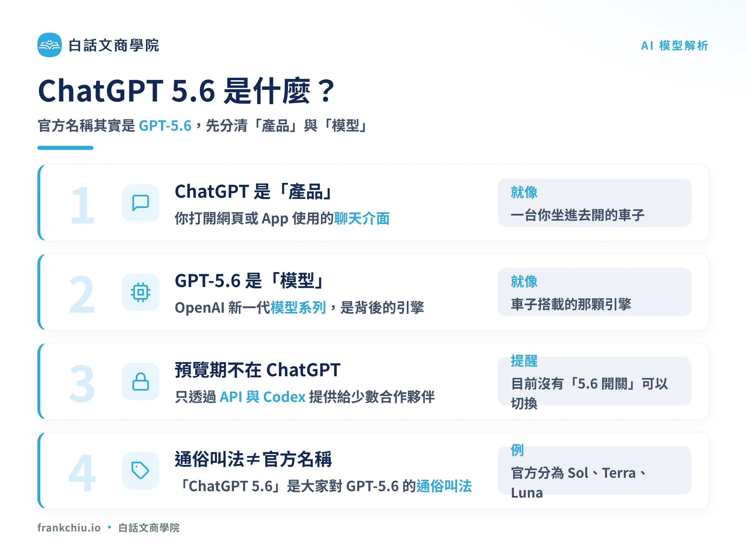Click the large number 2 on second card
Screen dimensions: 747x560
pos(82,294)
